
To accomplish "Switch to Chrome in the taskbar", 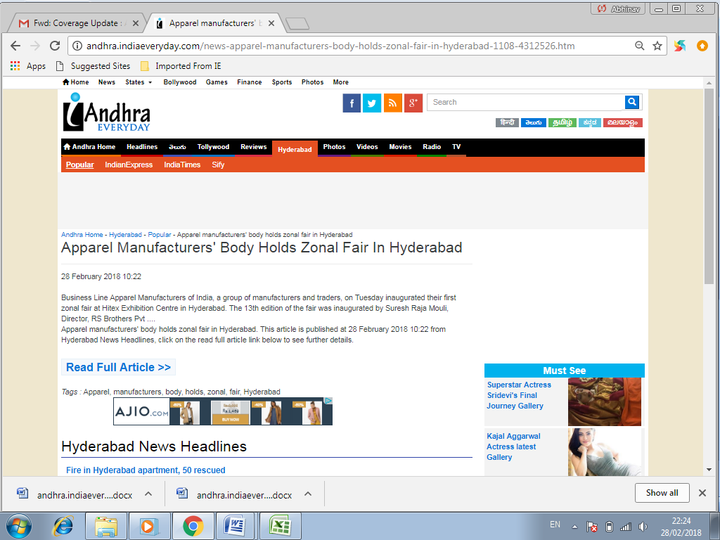I will tap(193, 526).
